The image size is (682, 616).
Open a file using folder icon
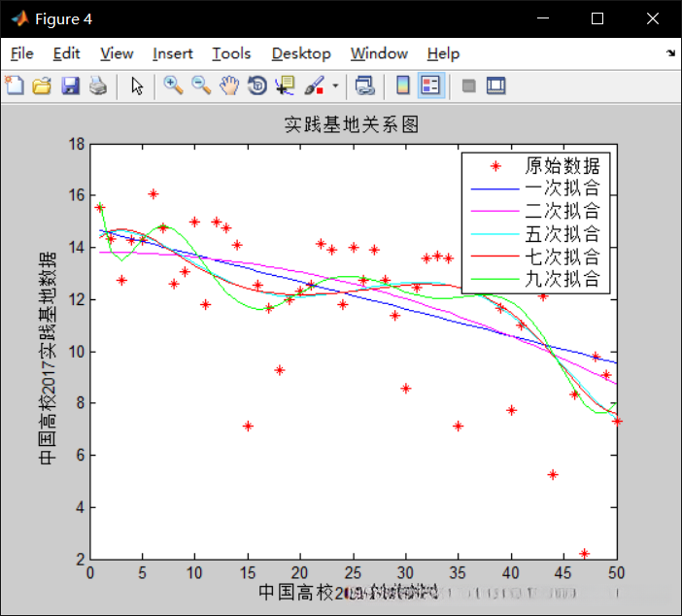[42, 86]
